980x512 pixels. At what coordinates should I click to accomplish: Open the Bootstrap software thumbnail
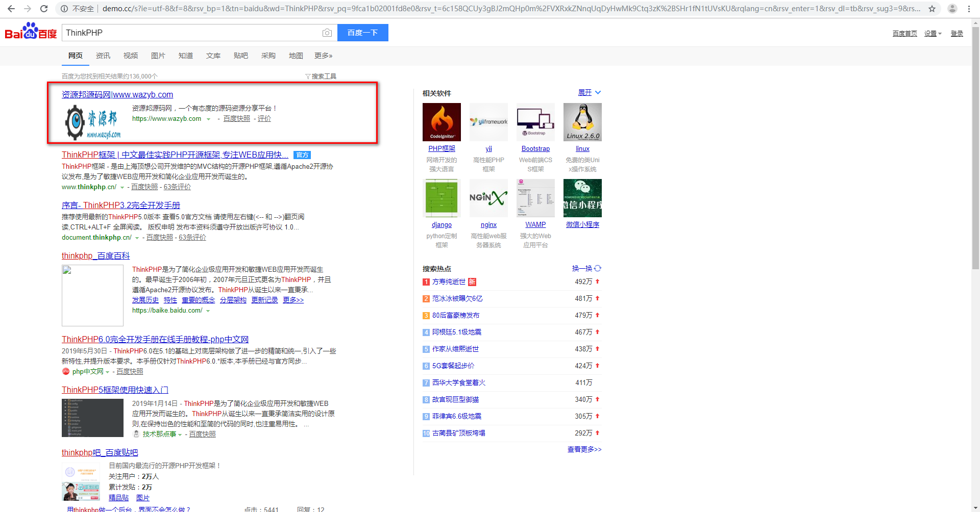535,122
